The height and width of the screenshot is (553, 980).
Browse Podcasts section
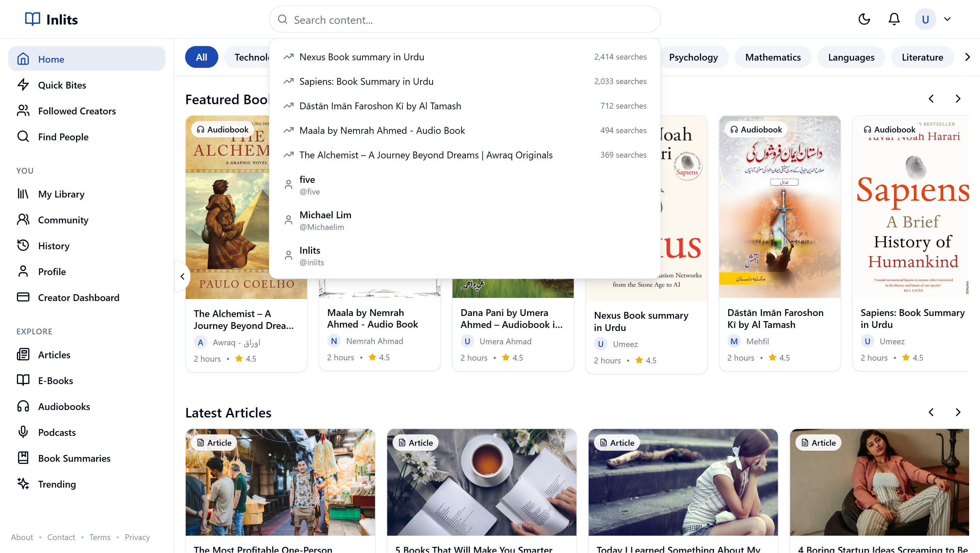click(57, 432)
